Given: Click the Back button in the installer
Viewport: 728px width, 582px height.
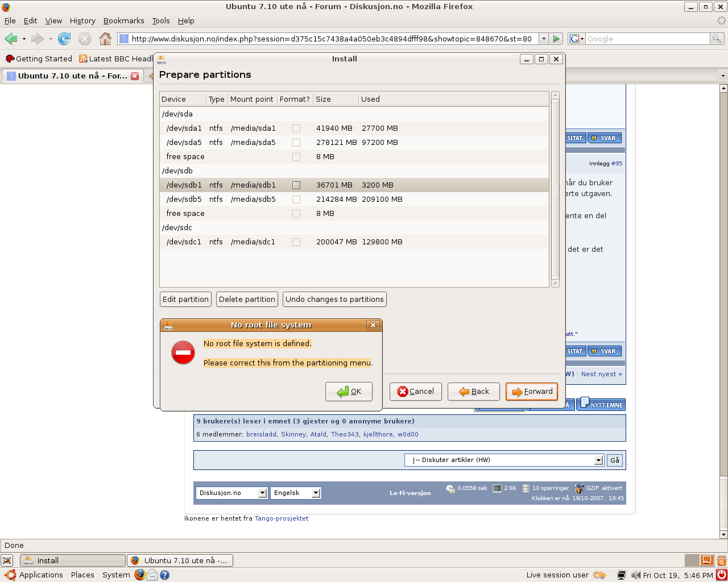Looking at the screenshot, I should click(474, 392).
